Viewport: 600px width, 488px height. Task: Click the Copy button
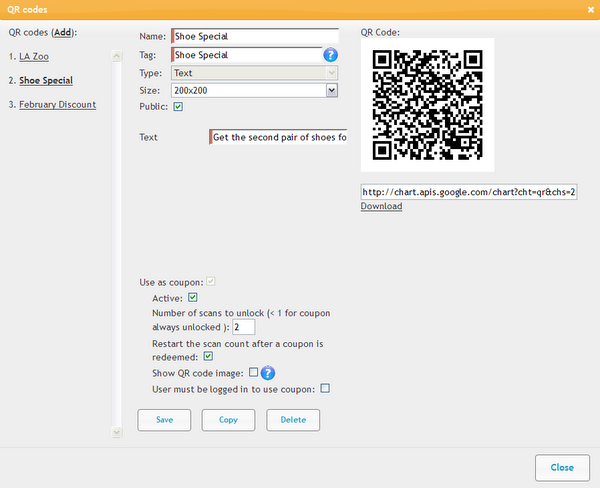228,420
